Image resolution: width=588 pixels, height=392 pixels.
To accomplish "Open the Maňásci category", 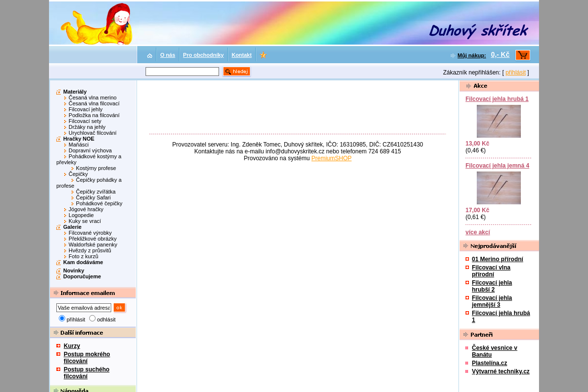I will (x=78, y=145).
